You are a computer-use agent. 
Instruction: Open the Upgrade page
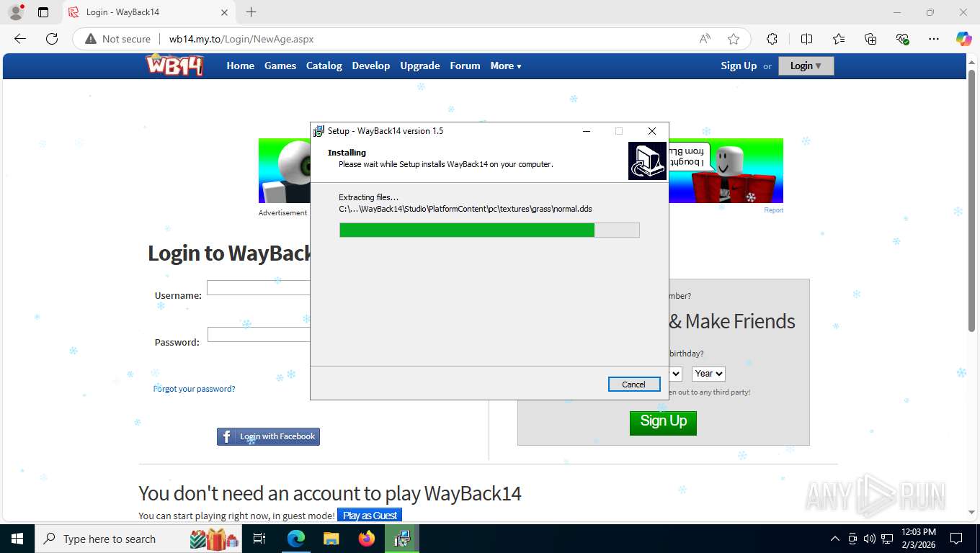pos(420,66)
